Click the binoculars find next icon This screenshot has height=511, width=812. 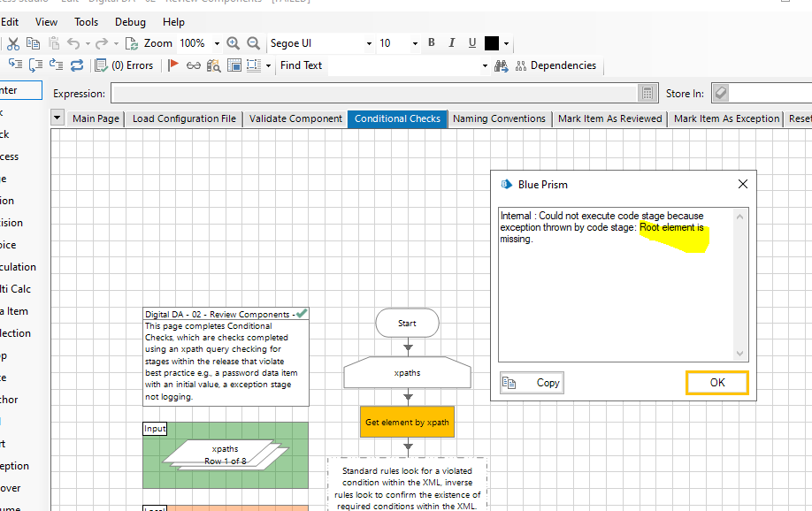(x=502, y=65)
